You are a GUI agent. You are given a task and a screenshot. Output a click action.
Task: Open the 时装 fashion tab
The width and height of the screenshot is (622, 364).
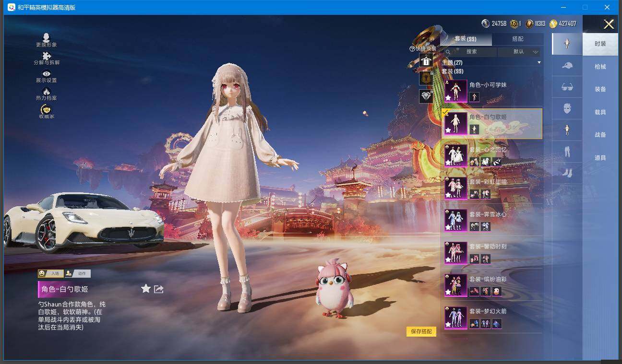600,44
